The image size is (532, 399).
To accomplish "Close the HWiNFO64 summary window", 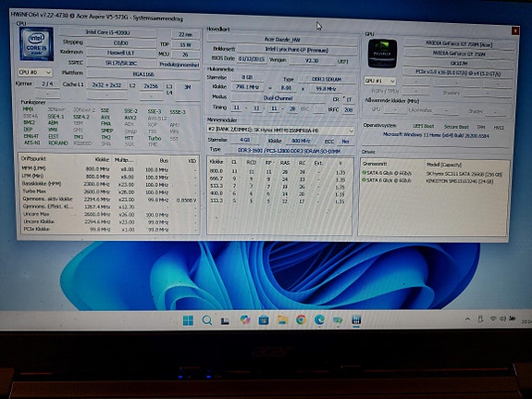I will pyautogui.click(x=515, y=31).
